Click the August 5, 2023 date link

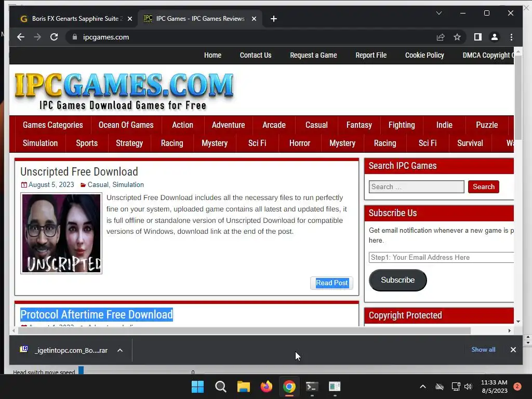pos(51,184)
